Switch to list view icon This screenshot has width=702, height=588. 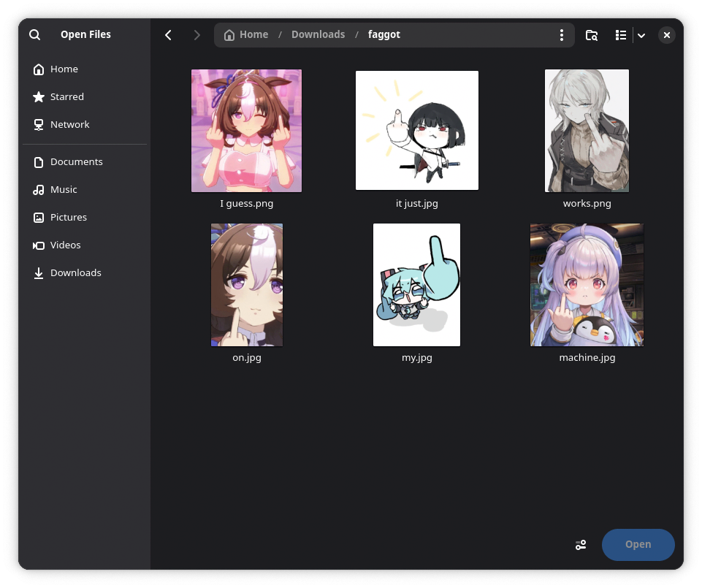click(620, 35)
